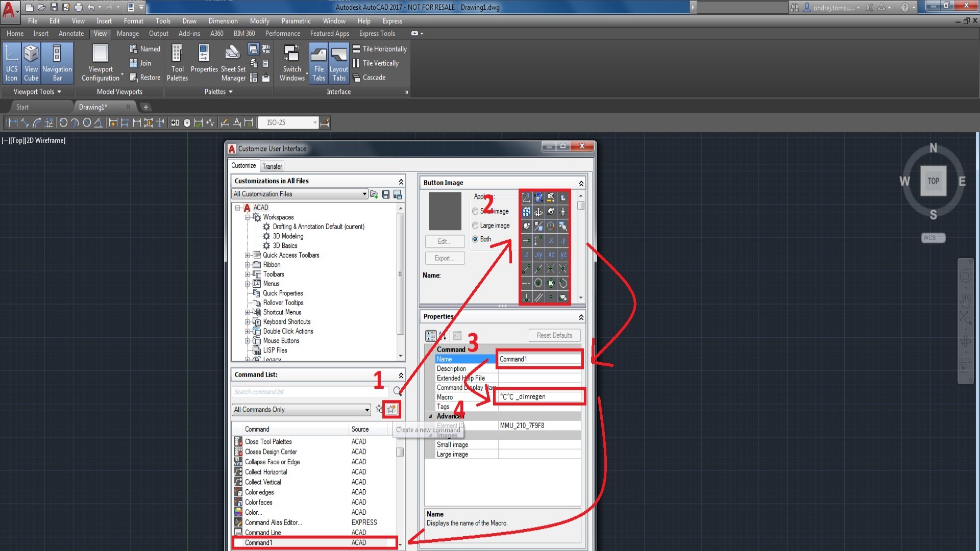Open the Palettes panel dropdown

pyautogui.click(x=218, y=92)
